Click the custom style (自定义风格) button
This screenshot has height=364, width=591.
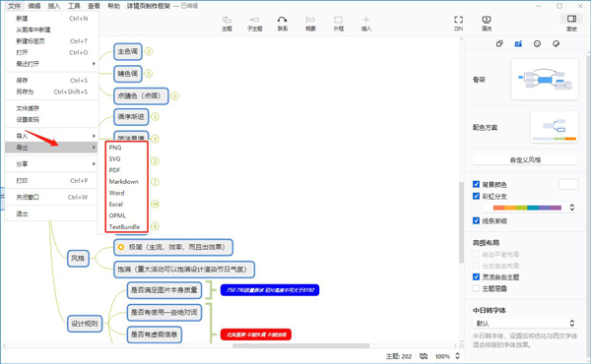point(525,160)
